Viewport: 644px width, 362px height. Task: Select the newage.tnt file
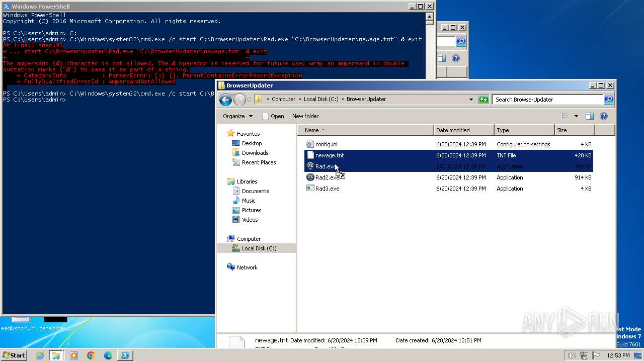448,155
